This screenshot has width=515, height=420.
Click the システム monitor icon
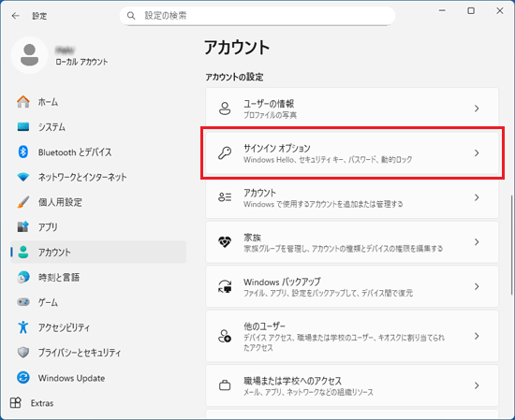[23, 126]
